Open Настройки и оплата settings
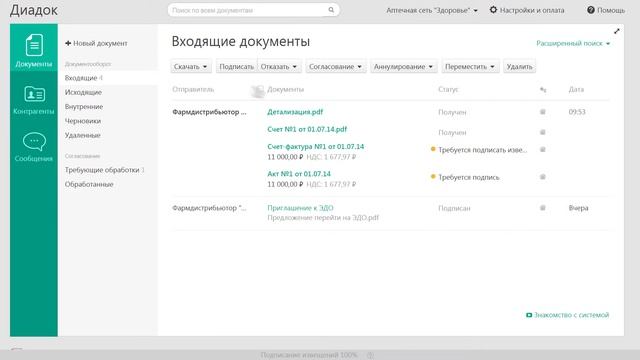Image resolution: width=640 pixels, height=360 pixels. point(527,10)
